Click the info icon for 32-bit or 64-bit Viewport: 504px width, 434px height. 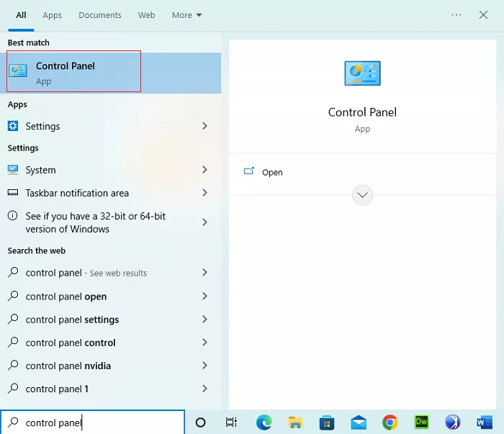point(12,215)
